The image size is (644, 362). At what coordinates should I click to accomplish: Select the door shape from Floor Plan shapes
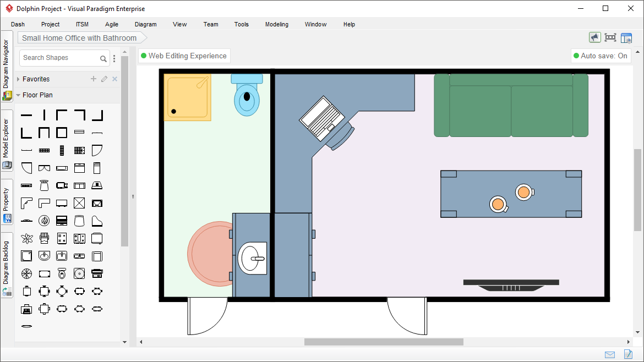[97, 150]
